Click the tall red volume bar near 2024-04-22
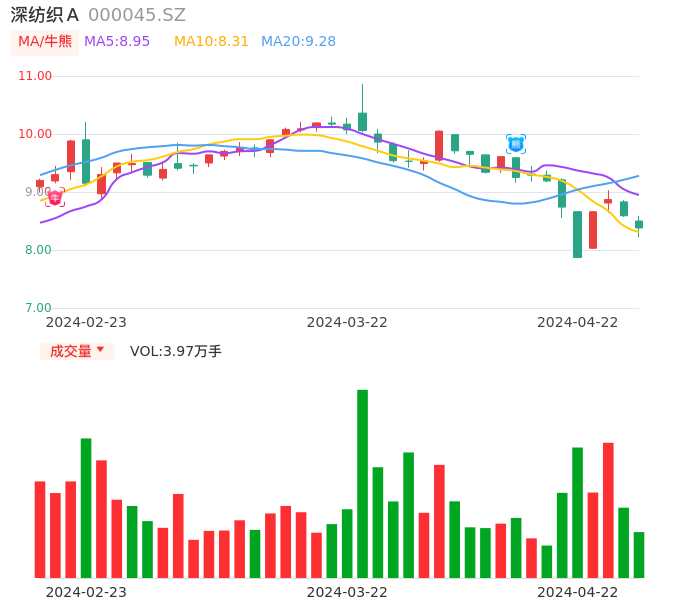686x606 pixels. click(x=608, y=510)
